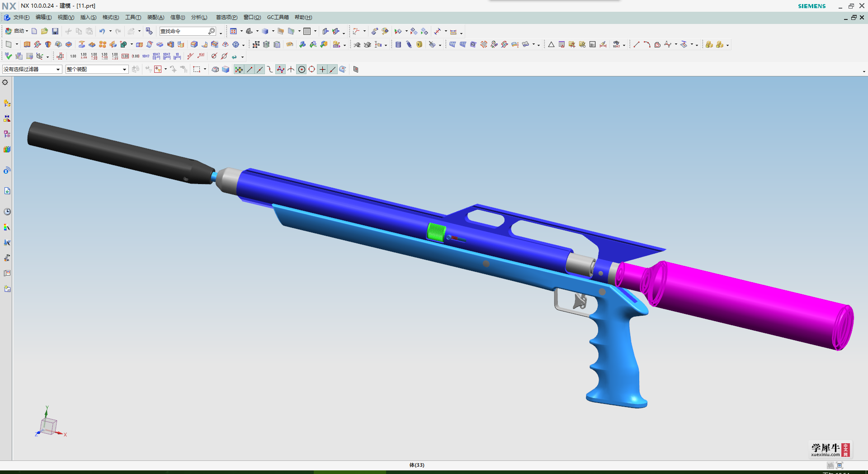Click the Arc curve icon
This screenshot has height=474, width=868.
[x=646, y=44]
